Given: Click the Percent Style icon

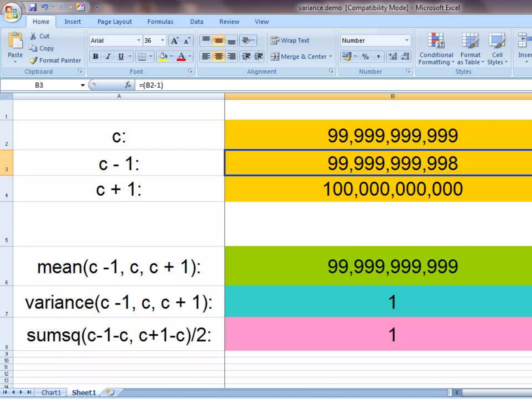Looking at the screenshot, I should tap(365, 57).
